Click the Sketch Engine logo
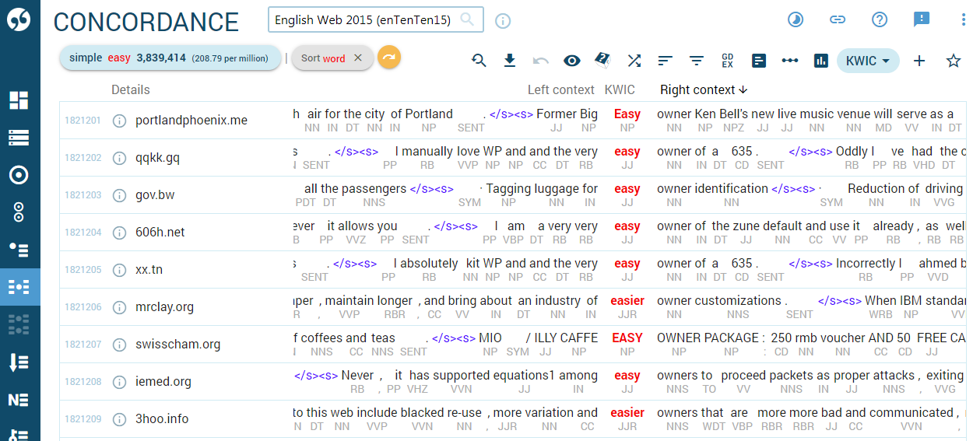980x441 pixels. tap(19, 20)
